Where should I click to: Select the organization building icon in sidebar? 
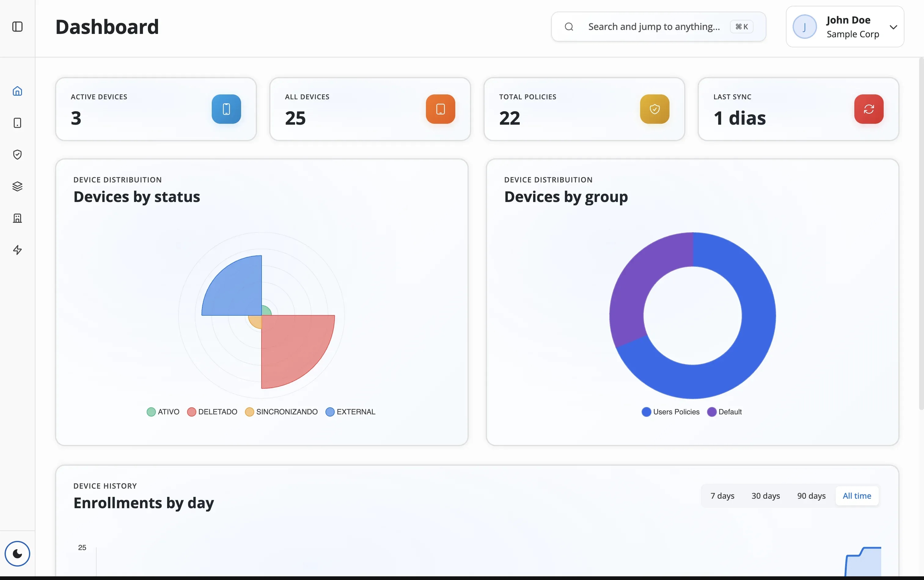click(18, 218)
